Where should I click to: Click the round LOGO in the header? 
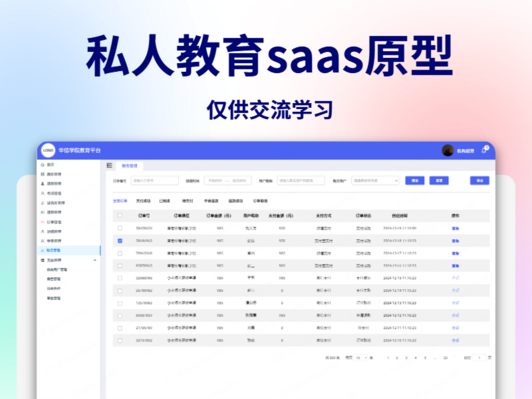48,150
